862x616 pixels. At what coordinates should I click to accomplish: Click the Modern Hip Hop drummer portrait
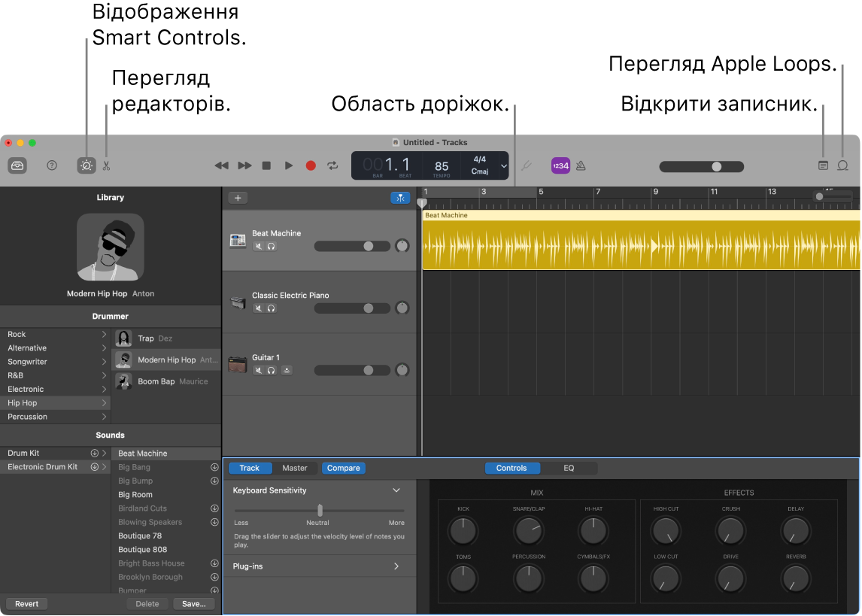[x=111, y=247]
